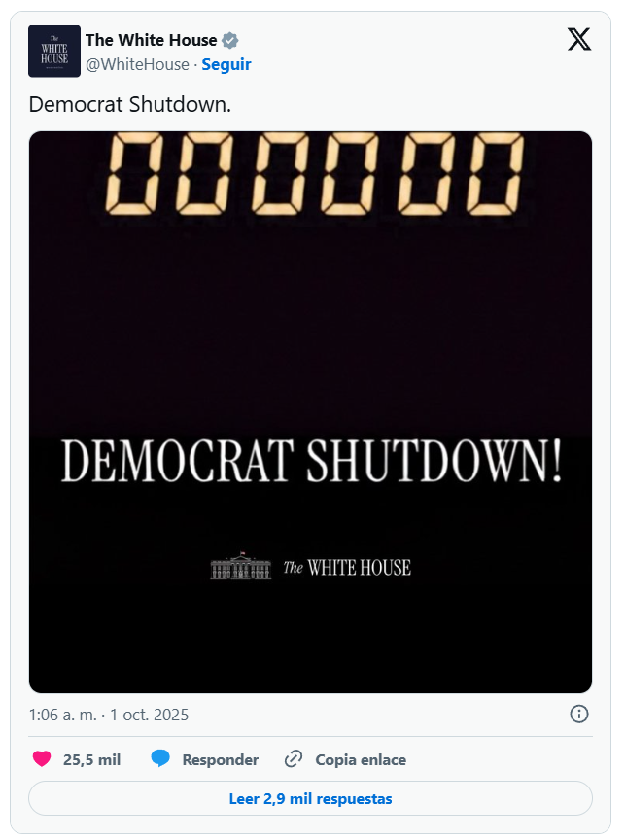
Task: Like the post with the heart icon
Action: 42,759
